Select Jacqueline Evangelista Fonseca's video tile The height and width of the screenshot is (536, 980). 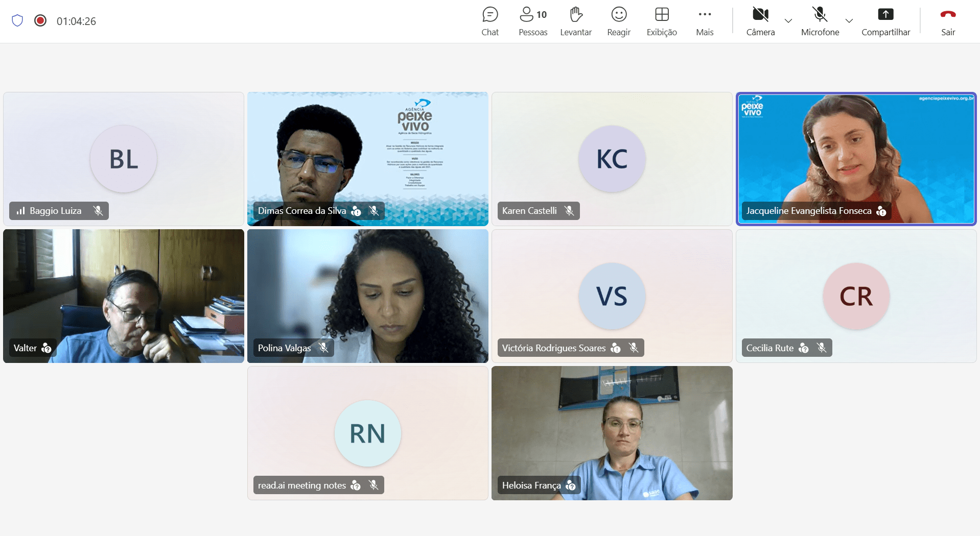(x=856, y=159)
